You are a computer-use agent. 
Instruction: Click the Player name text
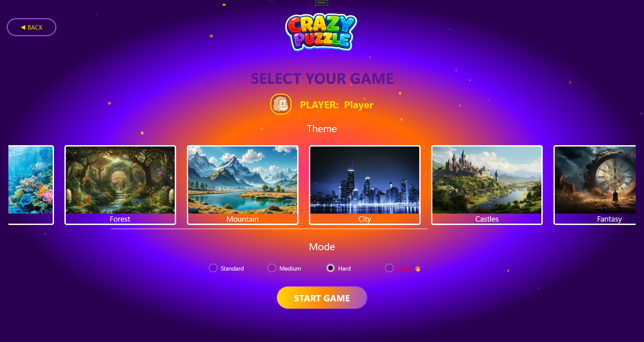pos(359,105)
